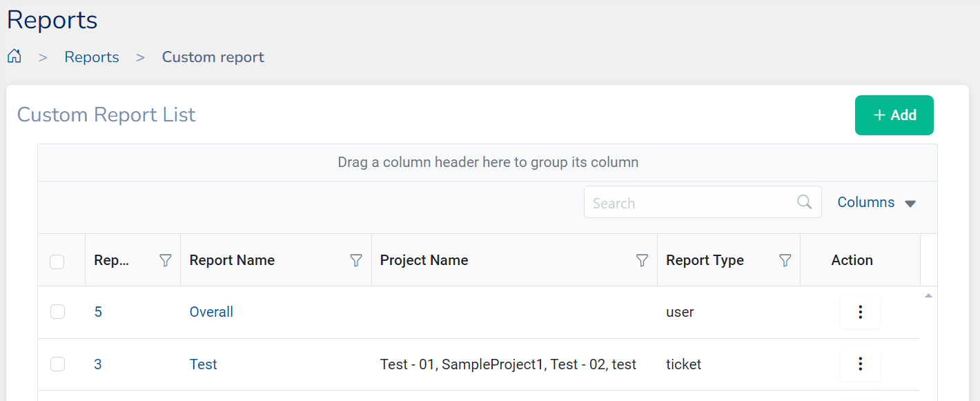Open action menu for Test report

point(860,364)
